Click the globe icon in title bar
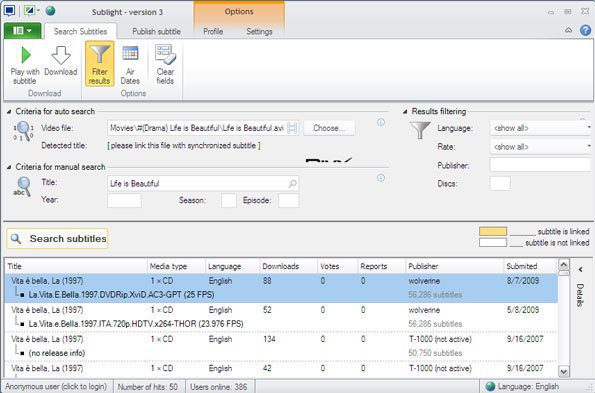This screenshot has height=393, width=595. tap(50, 11)
